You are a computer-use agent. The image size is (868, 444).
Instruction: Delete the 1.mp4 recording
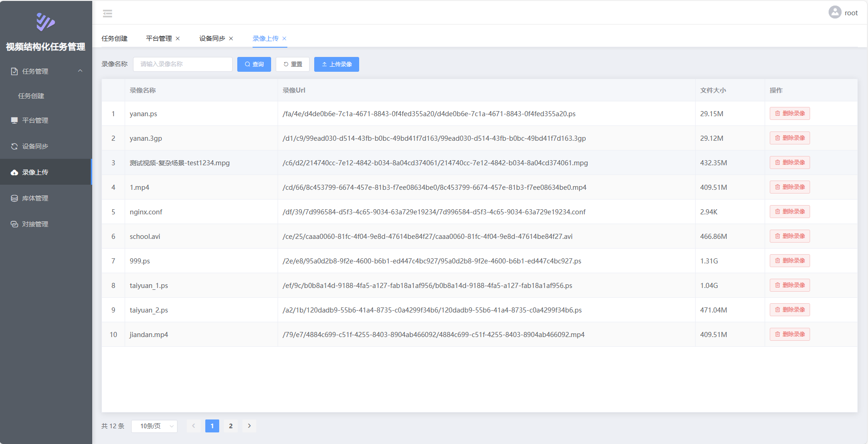click(790, 187)
